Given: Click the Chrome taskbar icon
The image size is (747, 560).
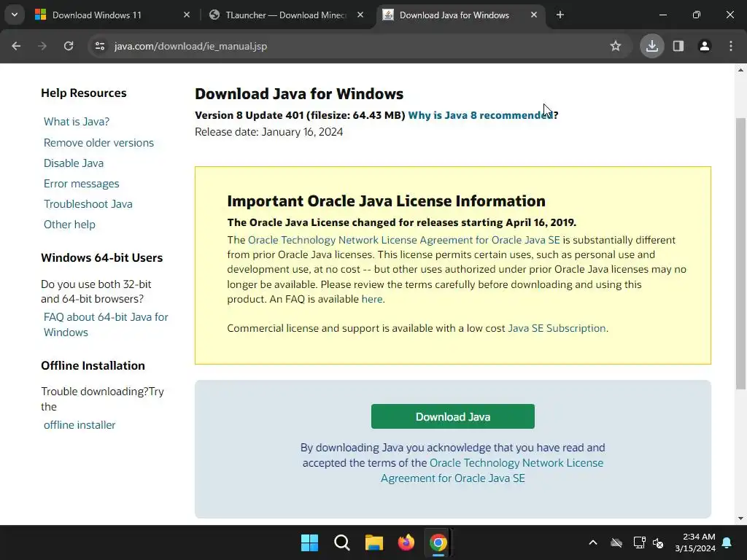Looking at the screenshot, I should [x=438, y=542].
